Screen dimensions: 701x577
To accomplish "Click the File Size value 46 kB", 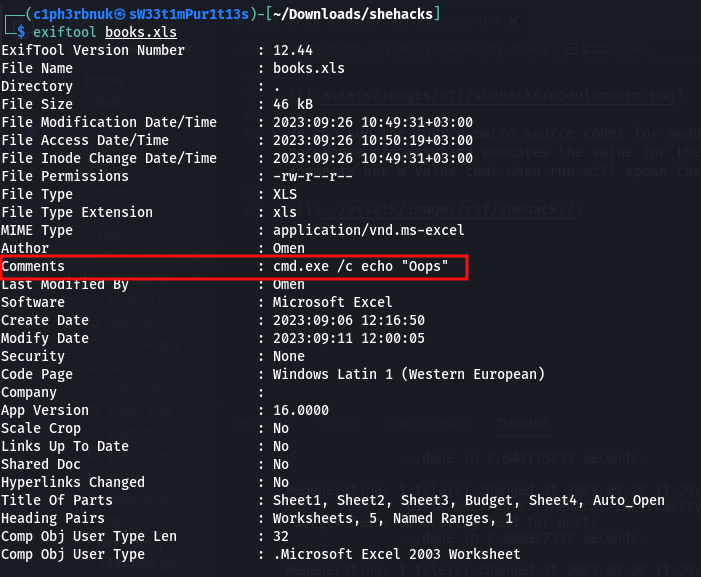I will pos(293,104).
